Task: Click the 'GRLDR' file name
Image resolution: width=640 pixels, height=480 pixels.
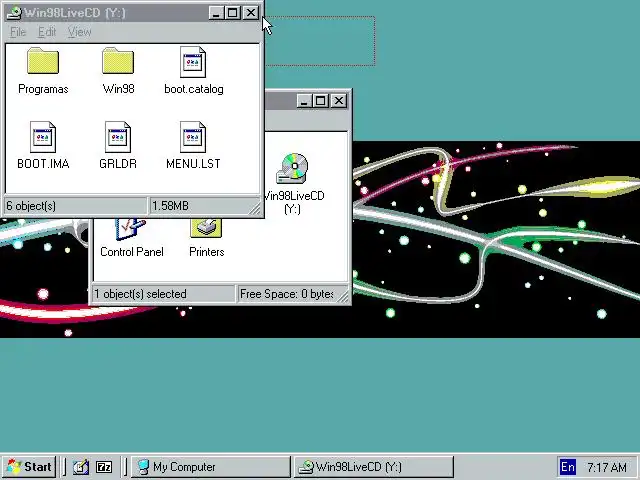Action: click(x=118, y=164)
